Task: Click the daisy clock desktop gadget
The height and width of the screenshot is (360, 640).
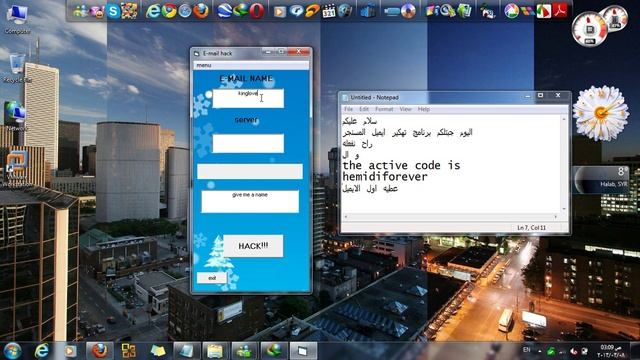Action: [x=600, y=113]
